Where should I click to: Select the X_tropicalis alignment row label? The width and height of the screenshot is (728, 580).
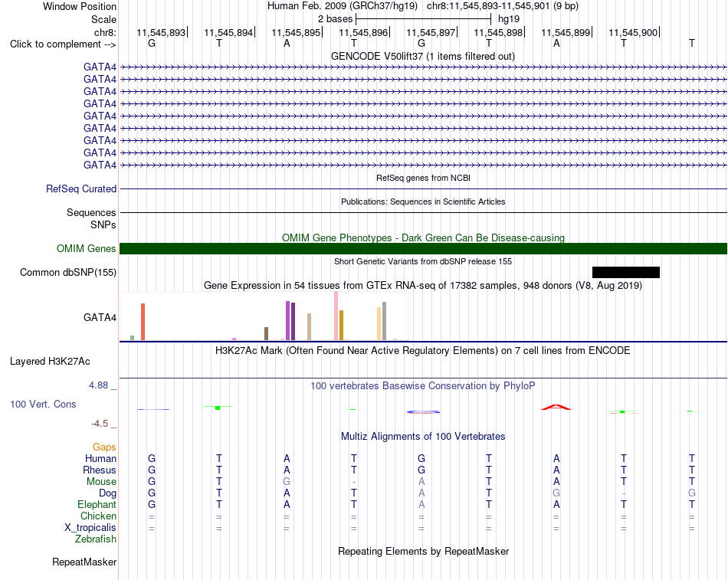[90, 528]
